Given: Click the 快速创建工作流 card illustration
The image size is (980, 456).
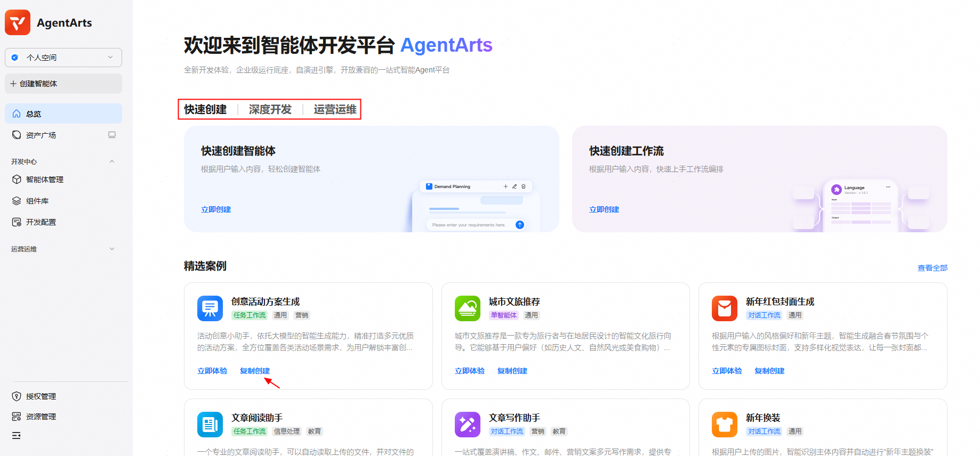Looking at the screenshot, I should click(x=861, y=205).
